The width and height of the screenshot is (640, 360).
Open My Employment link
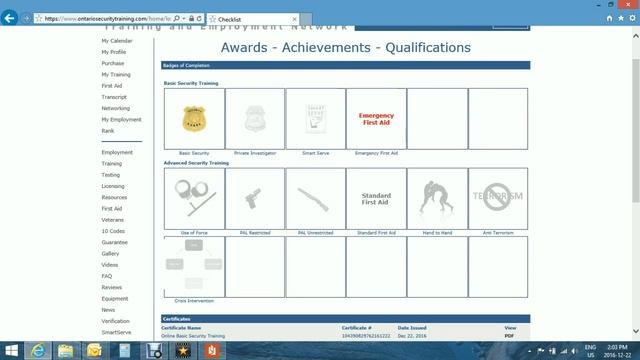121,120
